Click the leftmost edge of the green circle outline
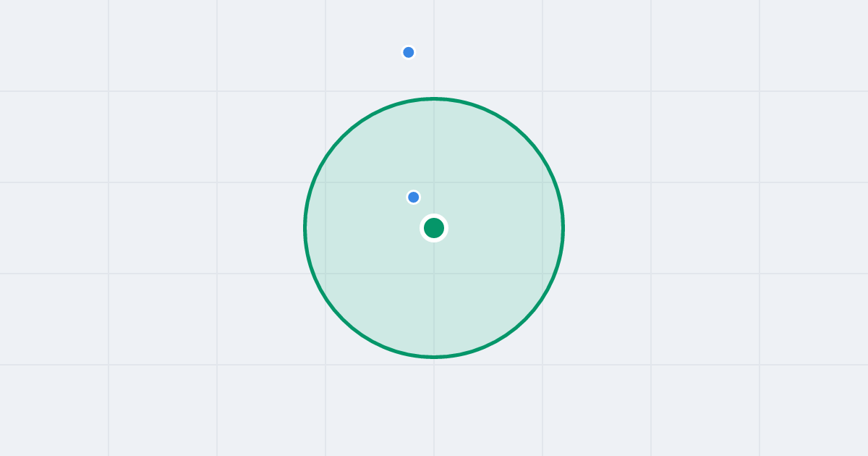Image resolution: width=868 pixels, height=456 pixels. click(305, 228)
